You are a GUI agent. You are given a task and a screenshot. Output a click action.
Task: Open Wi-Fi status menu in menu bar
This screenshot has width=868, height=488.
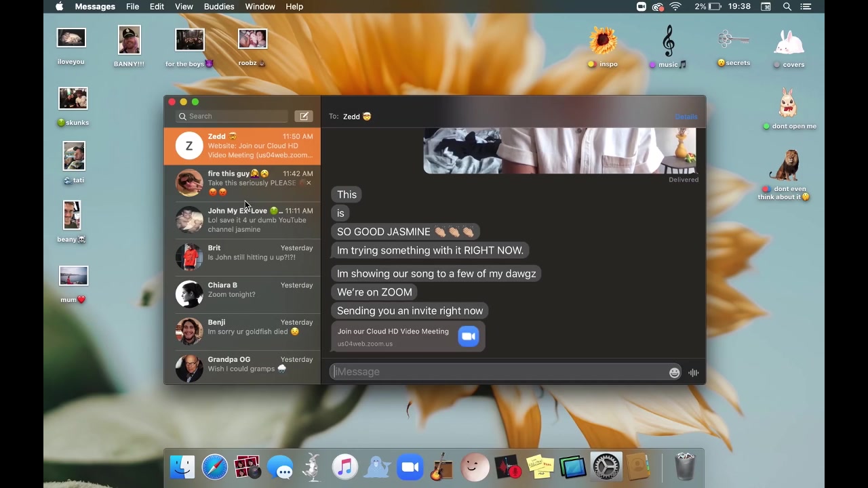click(675, 7)
